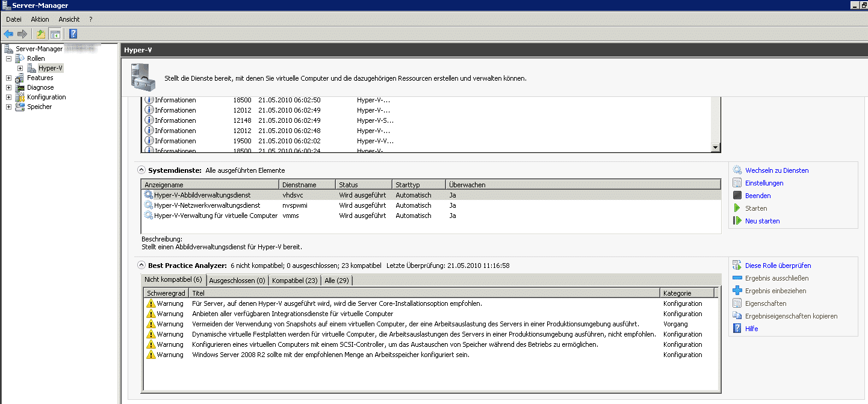This screenshot has height=404, width=868.
Task: Collapse the Rollen tree node
Action: (x=8, y=58)
